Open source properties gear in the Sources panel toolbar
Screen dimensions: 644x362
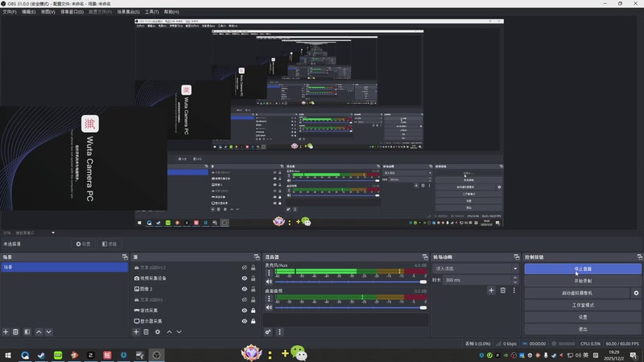tap(158, 331)
